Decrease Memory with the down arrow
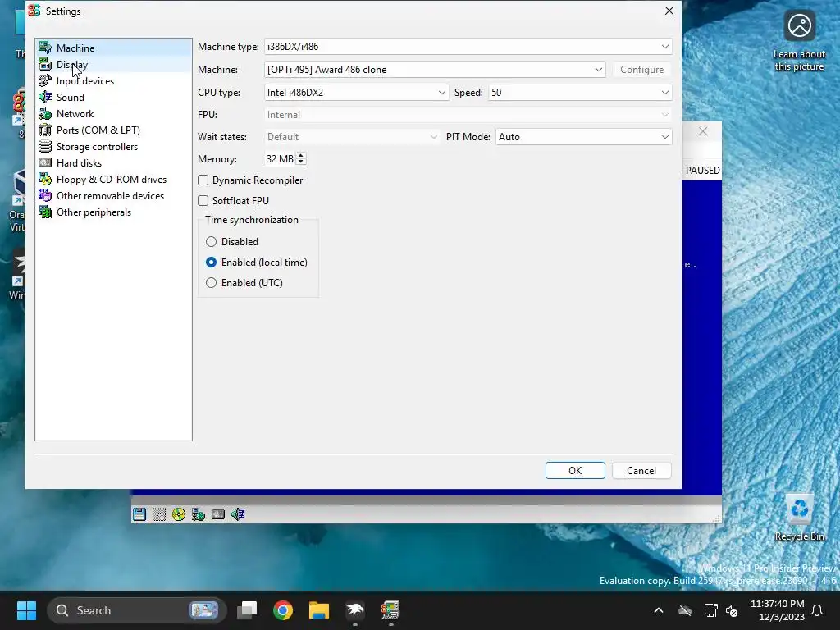Screen dimensions: 840x630 click(301, 162)
